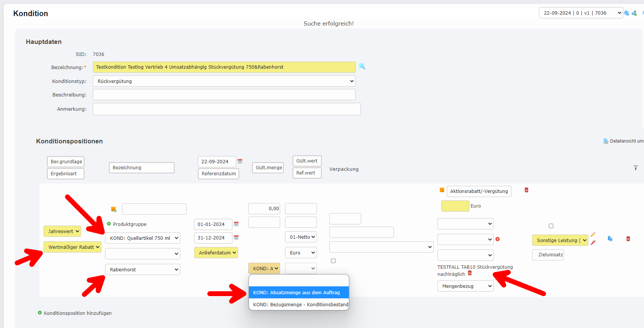
Task: Click the gears with checkmark icon
Action: click(x=634, y=13)
